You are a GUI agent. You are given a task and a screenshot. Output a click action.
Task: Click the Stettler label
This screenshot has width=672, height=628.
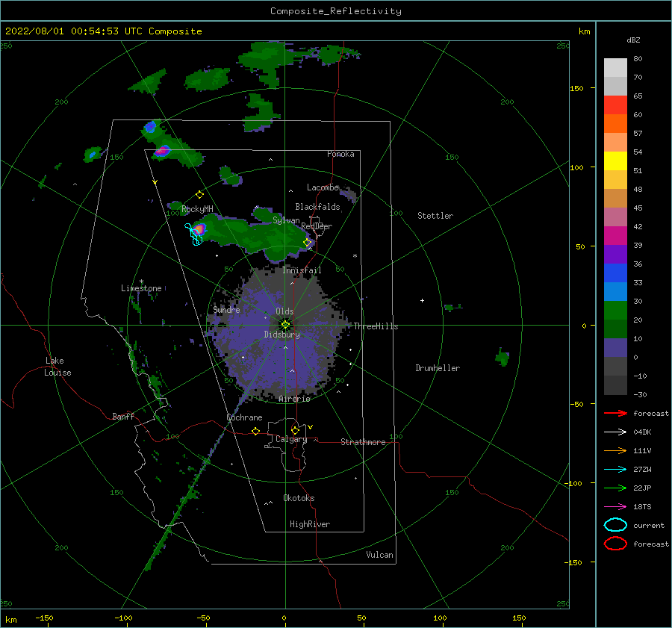click(x=435, y=216)
